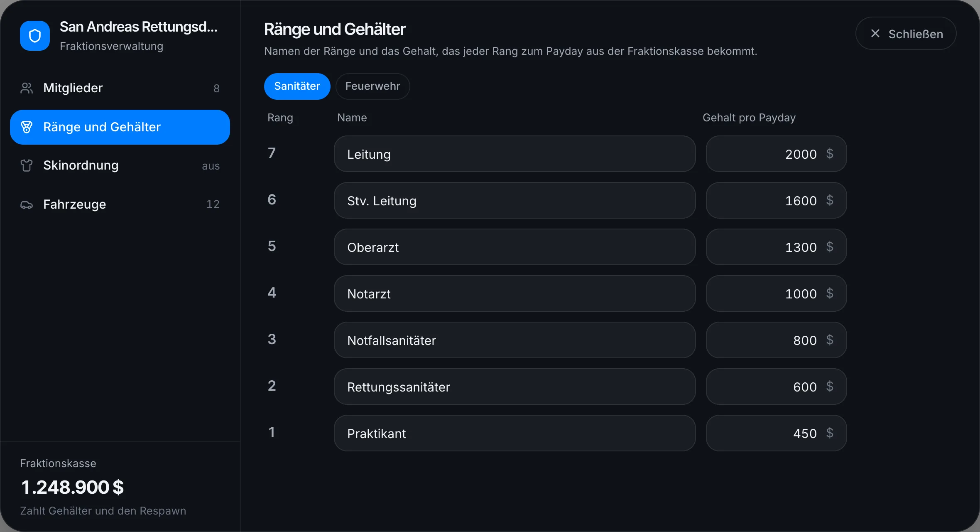Edit the Stv. Leitung name field

[515, 200]
